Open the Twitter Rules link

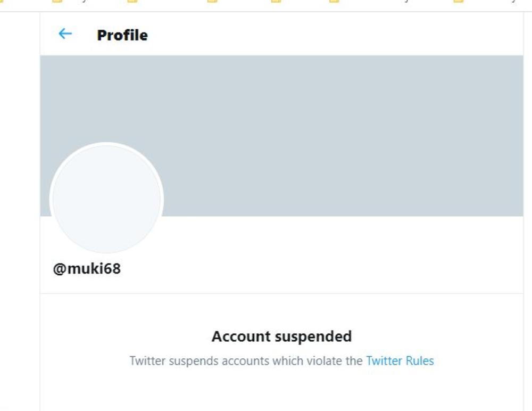(400, 361)
